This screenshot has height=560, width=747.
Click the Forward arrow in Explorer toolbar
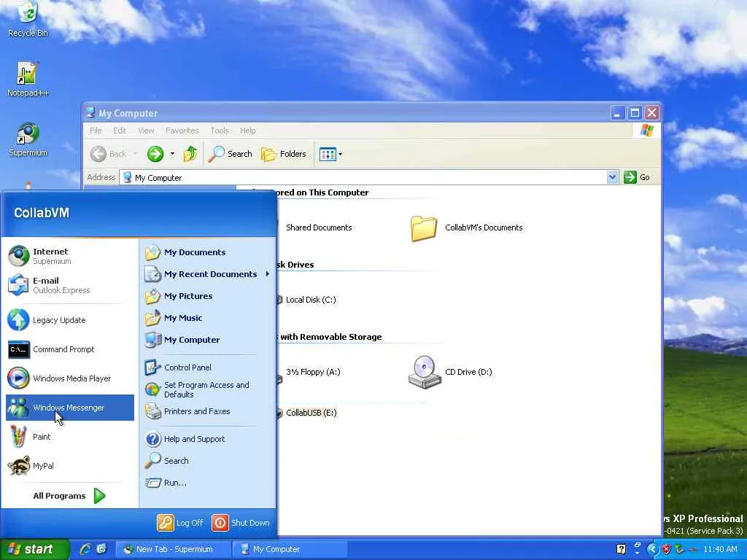(x=155, y=154)
